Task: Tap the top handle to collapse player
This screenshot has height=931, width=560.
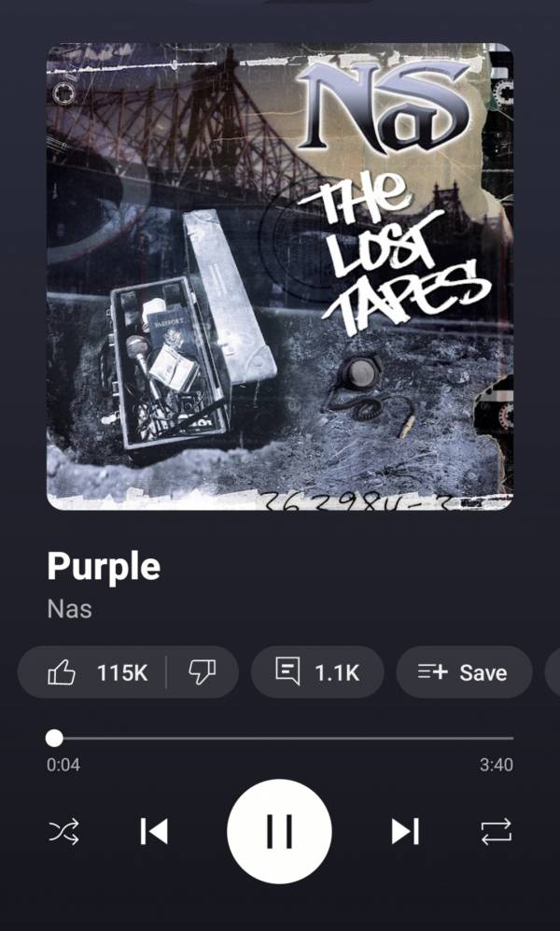Action: click(319, 2)
